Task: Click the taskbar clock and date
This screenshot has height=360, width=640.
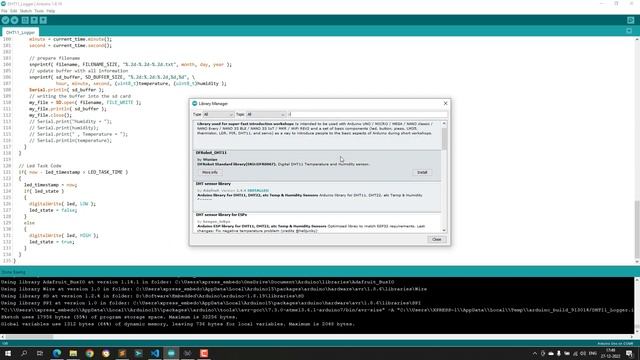Action: click(x=611, y=353)
